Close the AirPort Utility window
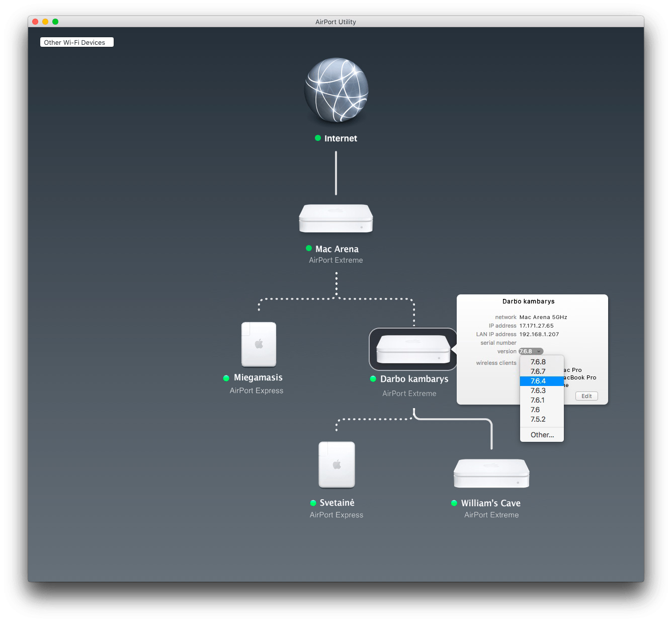This screenshot has width=672, height=622. (35, 22)
